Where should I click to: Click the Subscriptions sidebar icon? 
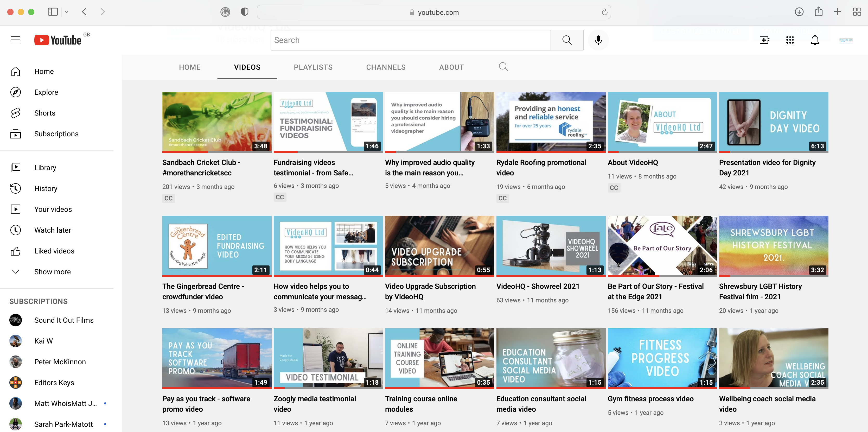(x=16, y=134)
